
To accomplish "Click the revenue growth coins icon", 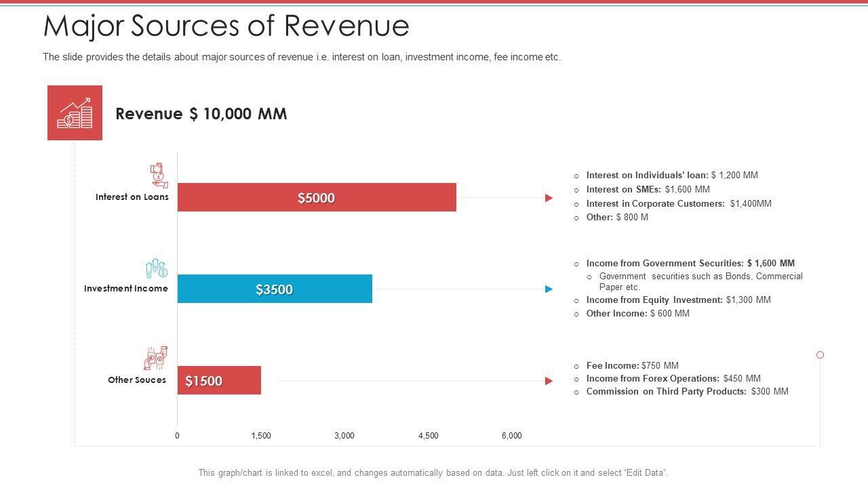I will pos(75,113).
